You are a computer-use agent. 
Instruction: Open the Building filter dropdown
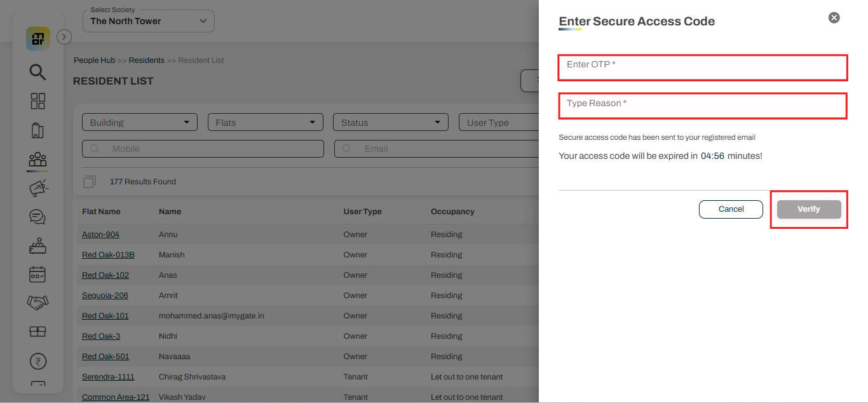click(x=140, y=122)
